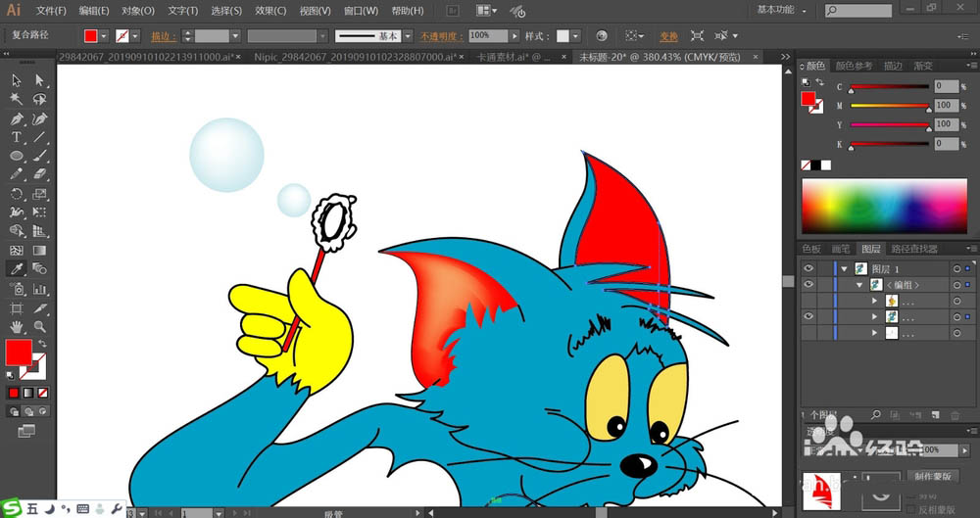Select the Eraser tool
This screenshot has width=980, height=518.
pyautogui.click(x=39, y=174)
